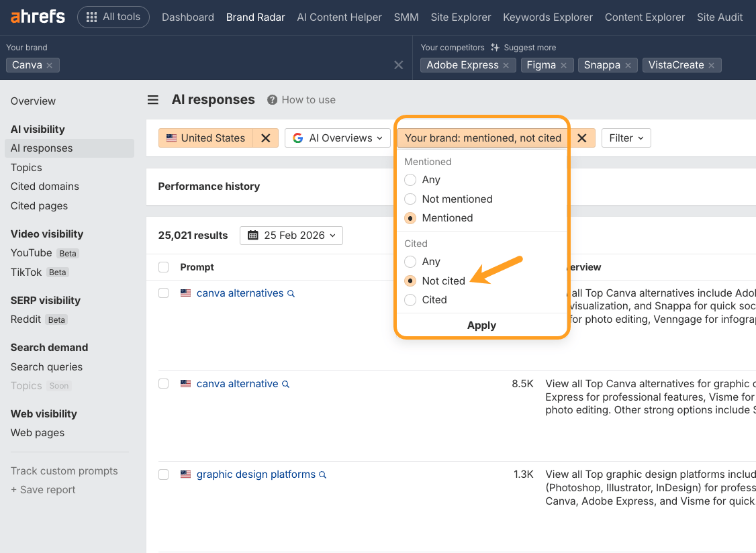Open the canva alternative prompt link
The height and width of the screenshot is (553, 756).
point(238,383)
